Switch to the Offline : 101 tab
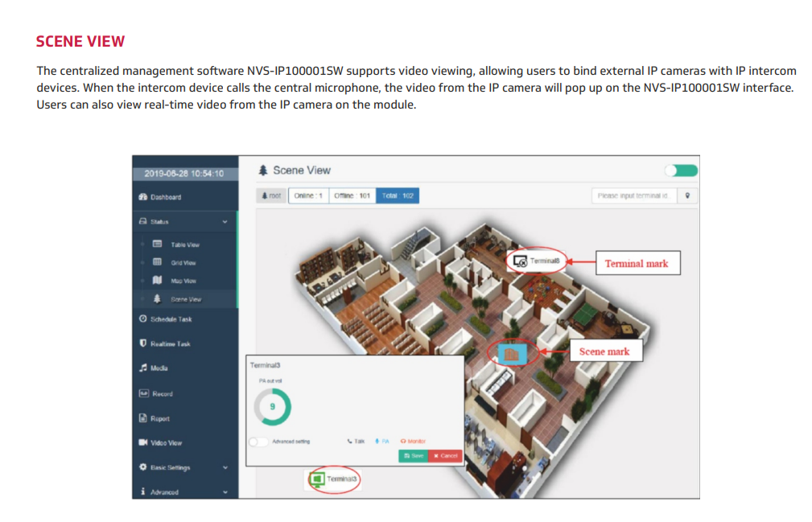The height and width of the screenshot is (522, 812). [352, 195]
